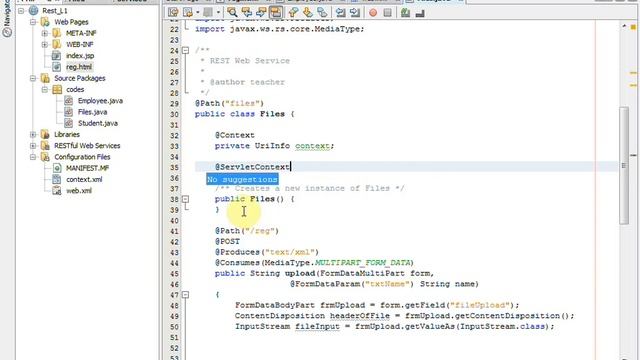
Task: Click the editor vertical scrollbar thumb
Action: (x=624, y=165)
